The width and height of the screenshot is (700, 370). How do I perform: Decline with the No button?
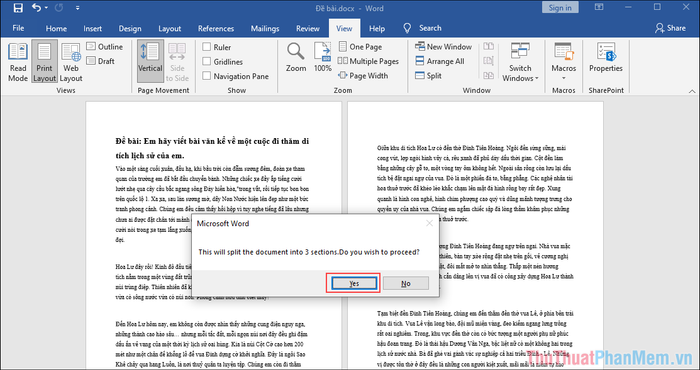(x=406, y=283)
